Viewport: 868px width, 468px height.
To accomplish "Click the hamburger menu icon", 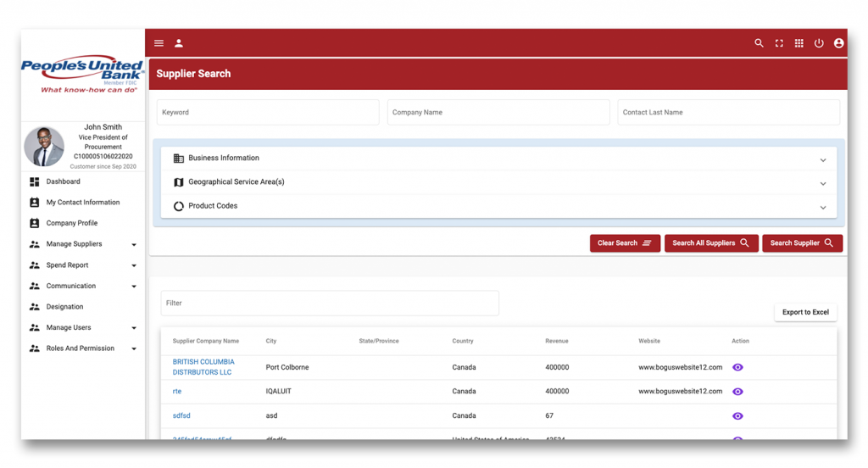I will pyautogui.click(x=159, y=43).
